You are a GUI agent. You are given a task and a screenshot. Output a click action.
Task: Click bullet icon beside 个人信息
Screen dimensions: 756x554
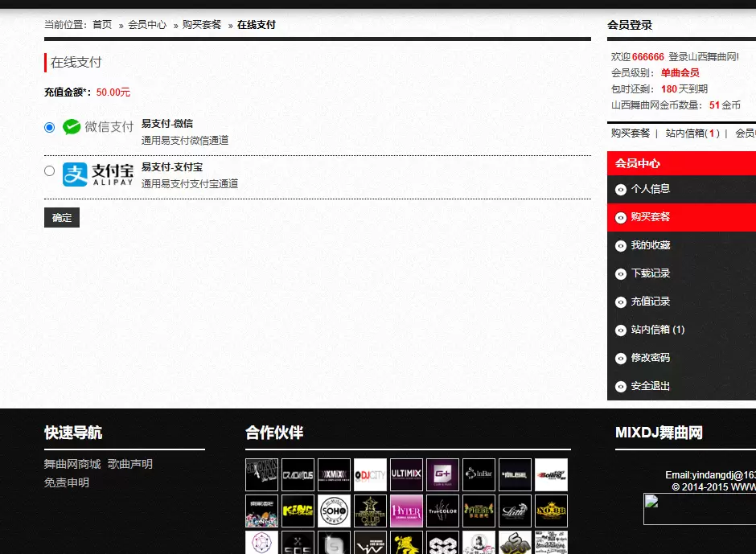pyautogui.click(x=621, y=190)
